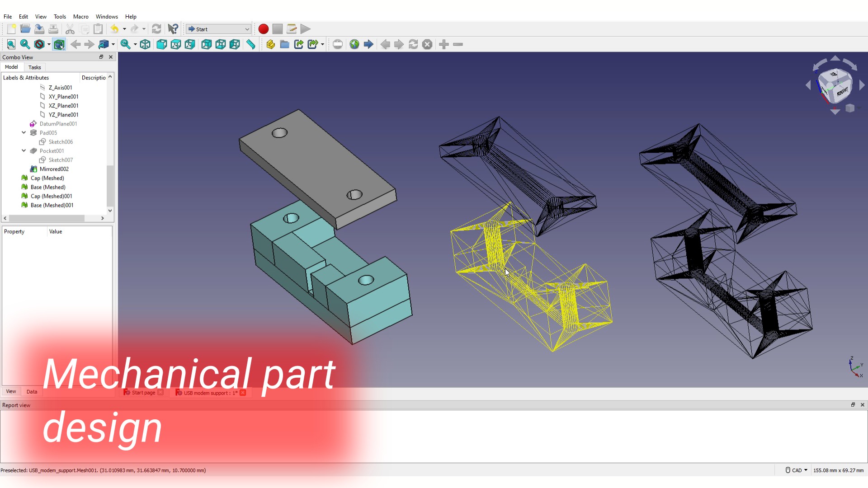Toggle the bounding box selection icon
Viewport: 868px width, 488px height.
pyautogui.click(x=59, y=44)
